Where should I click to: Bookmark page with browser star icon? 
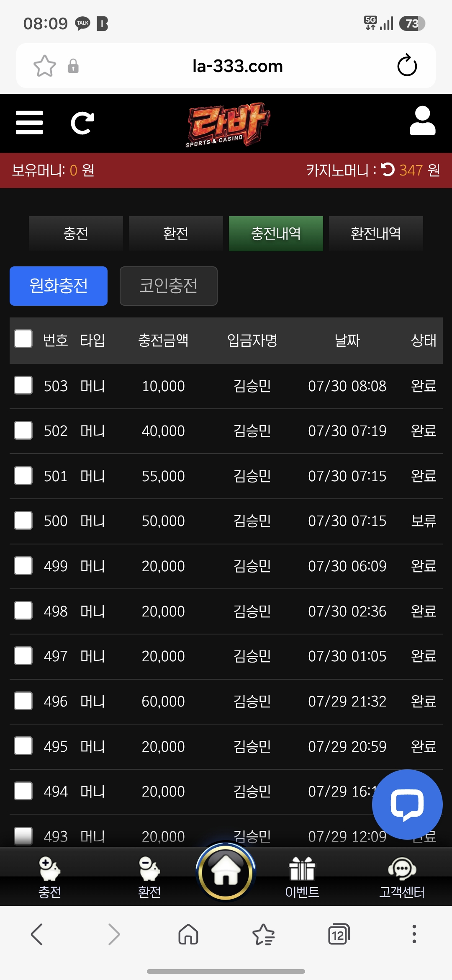click(x=45, y=66)
